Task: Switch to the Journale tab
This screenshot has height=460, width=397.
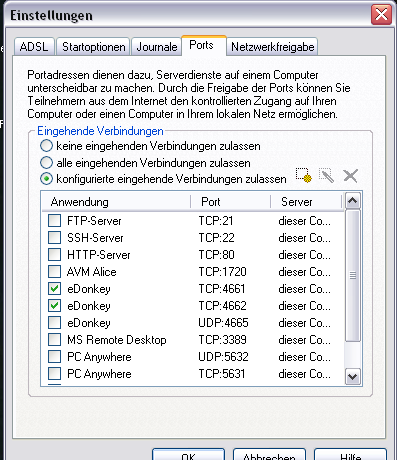Action: pyautogui.click(x=157, y=47)
